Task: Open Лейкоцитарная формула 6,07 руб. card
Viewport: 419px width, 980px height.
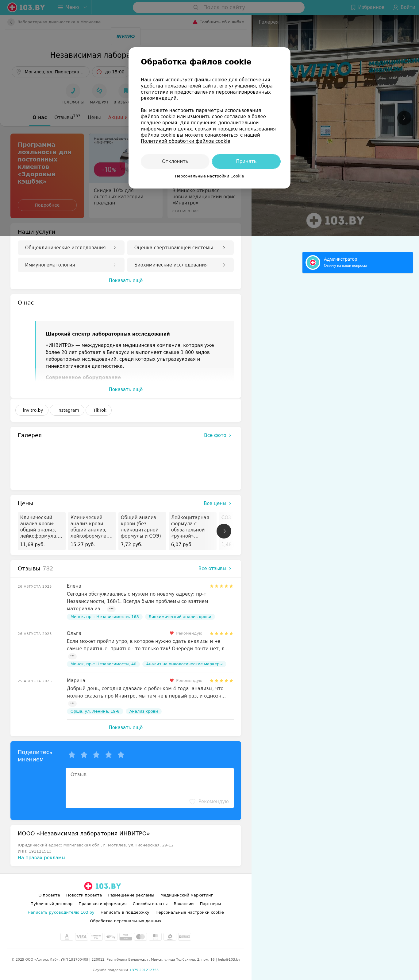Action: coord(192,531)
